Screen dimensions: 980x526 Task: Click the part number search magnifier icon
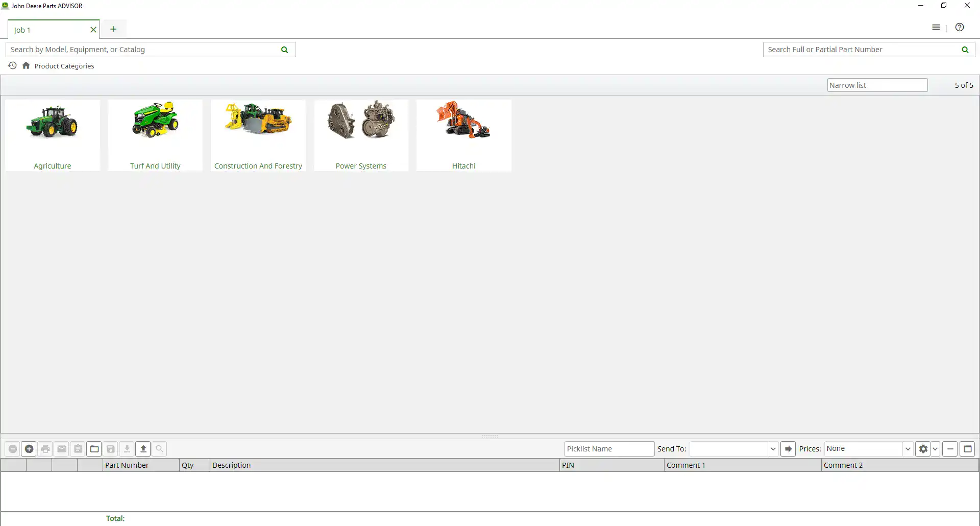pos(965,50)
